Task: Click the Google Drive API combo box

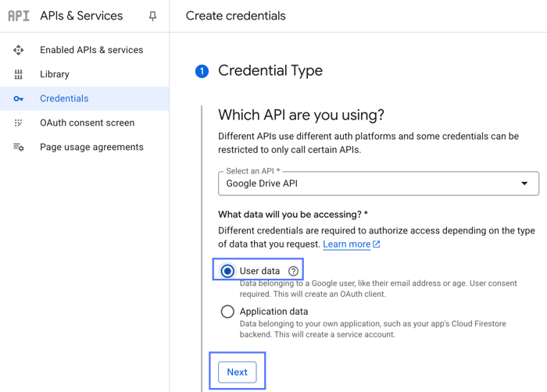Action: pos(378,184)
